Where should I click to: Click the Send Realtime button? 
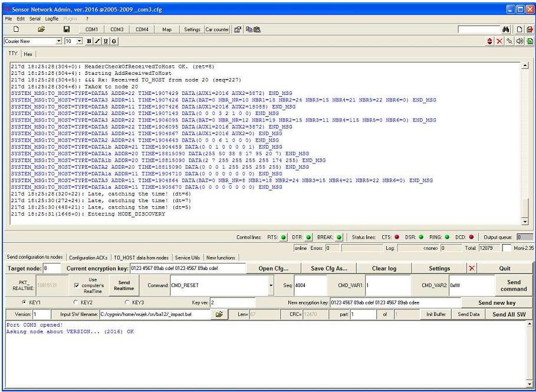[124, 285]
